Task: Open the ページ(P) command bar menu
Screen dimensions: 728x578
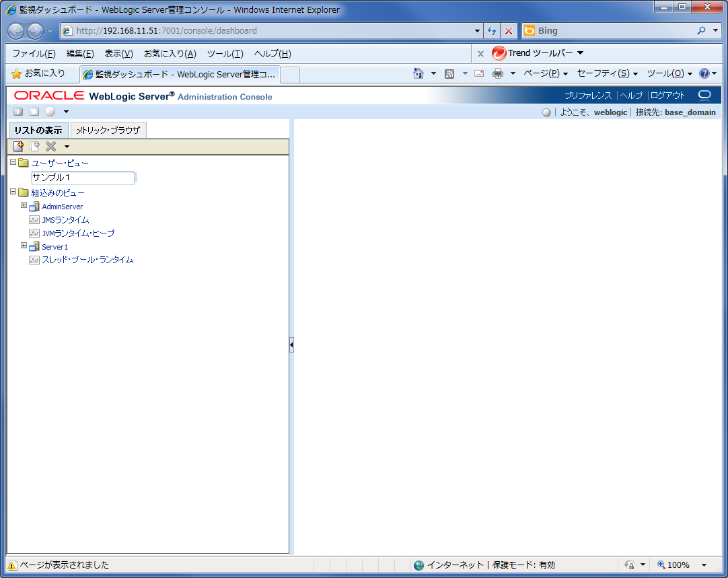Action: [x=546, y=73]
